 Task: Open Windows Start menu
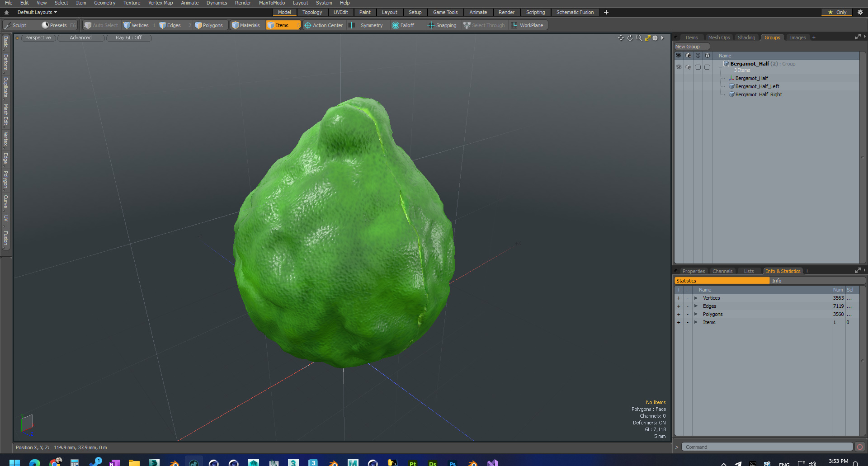click(x=14, y=463)
